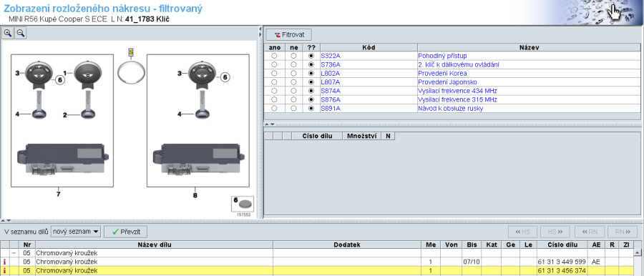Click the 'Dodatek' column header

[347, 245]
